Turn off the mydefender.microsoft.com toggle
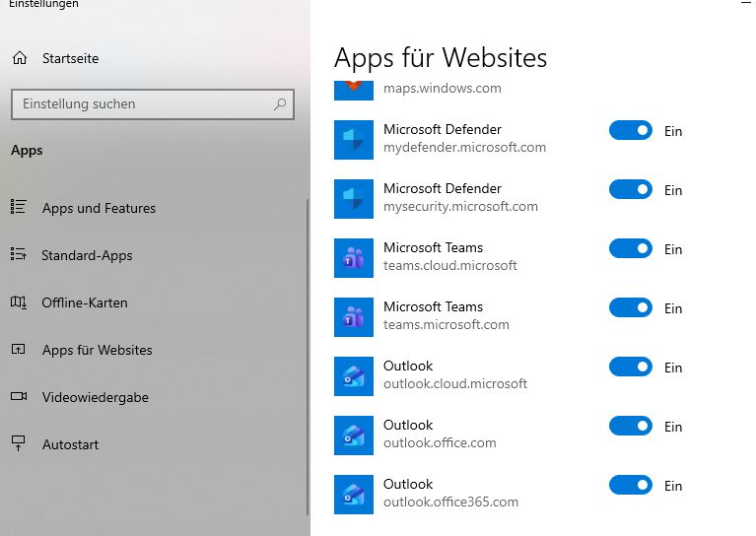Screen dimensions: 756x536 (x=630, y=131)
